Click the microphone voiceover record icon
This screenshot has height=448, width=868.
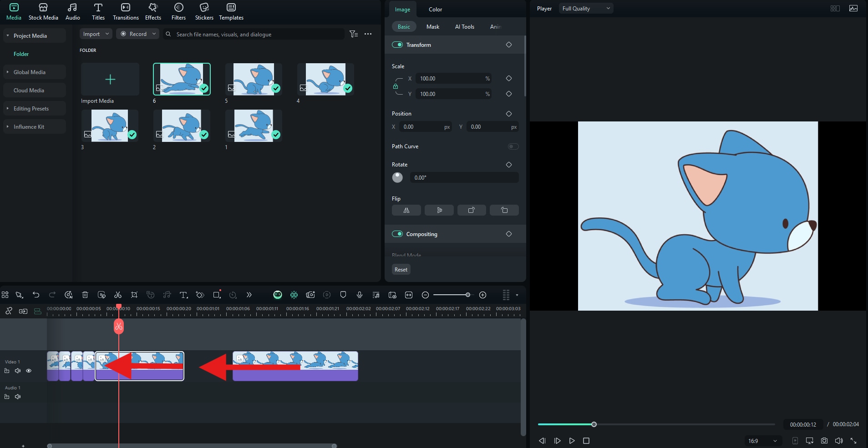[360, 295]
